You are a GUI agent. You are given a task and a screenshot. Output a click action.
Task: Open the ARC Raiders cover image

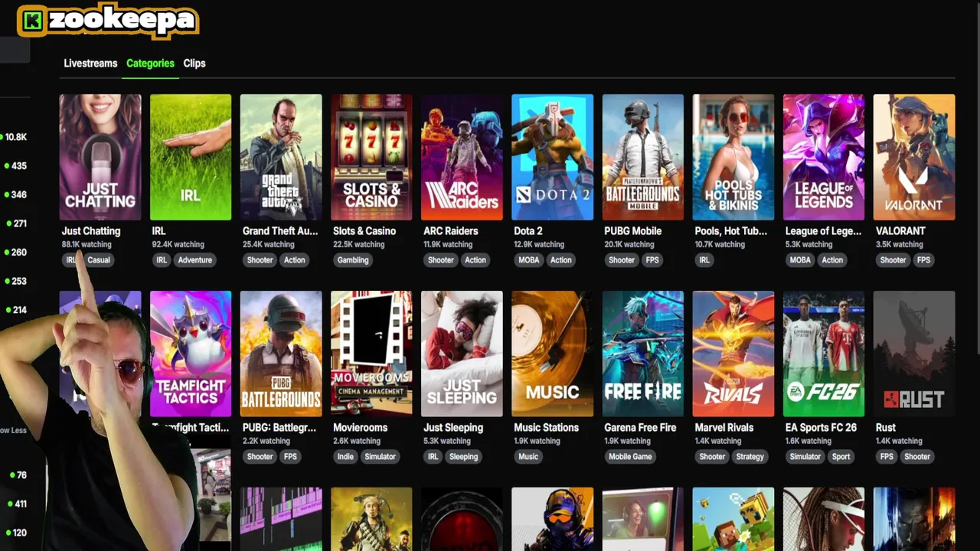pyautogui.click(x=462, y=157)
